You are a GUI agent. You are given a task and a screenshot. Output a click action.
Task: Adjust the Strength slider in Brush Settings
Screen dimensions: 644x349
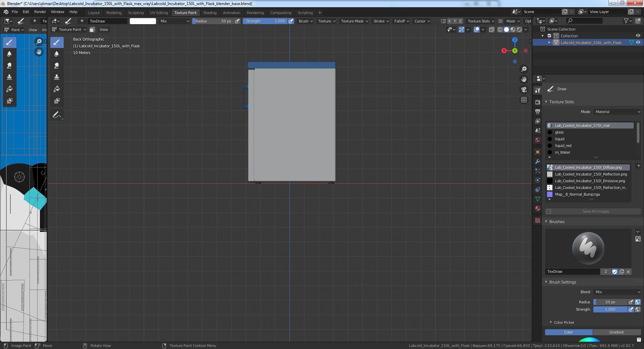(x=610, y=309)
